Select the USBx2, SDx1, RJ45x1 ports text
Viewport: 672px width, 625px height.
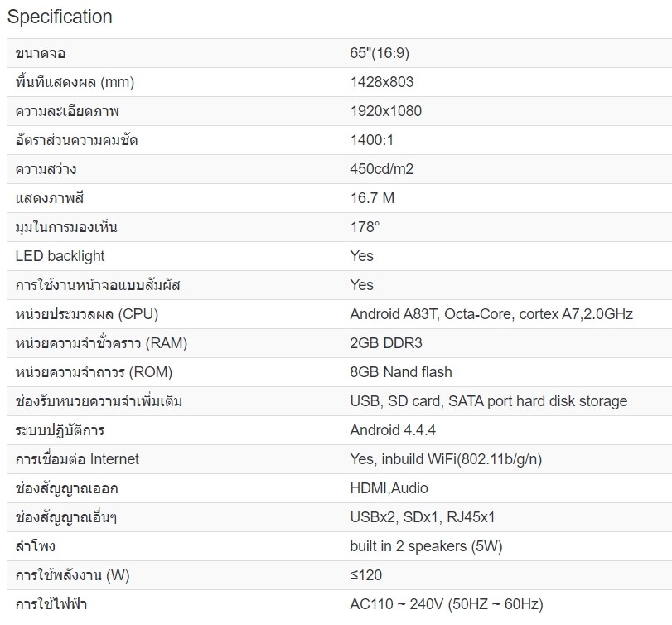pyautogui.click(x=423, y=517)
